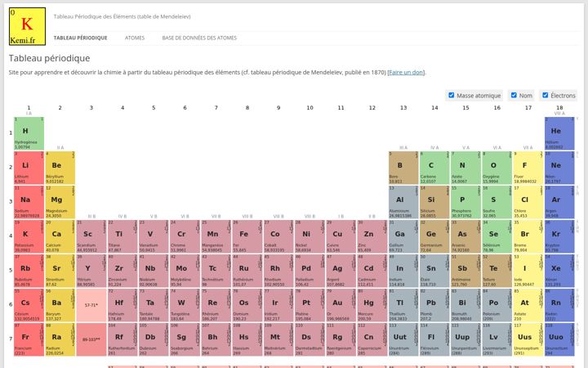The height and width of the screenshot is (368, 588).
Task: Select the Magnesium (Mg) element cell
Action: point(60,202)
